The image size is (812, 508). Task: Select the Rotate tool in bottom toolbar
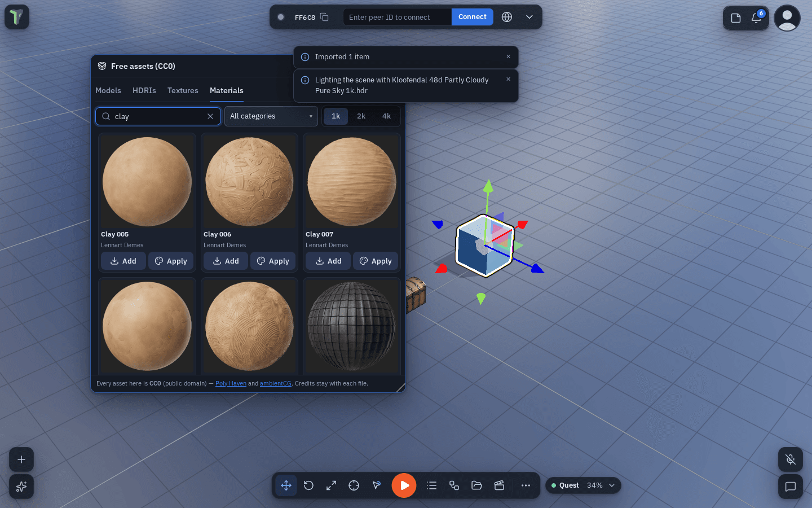308,485
